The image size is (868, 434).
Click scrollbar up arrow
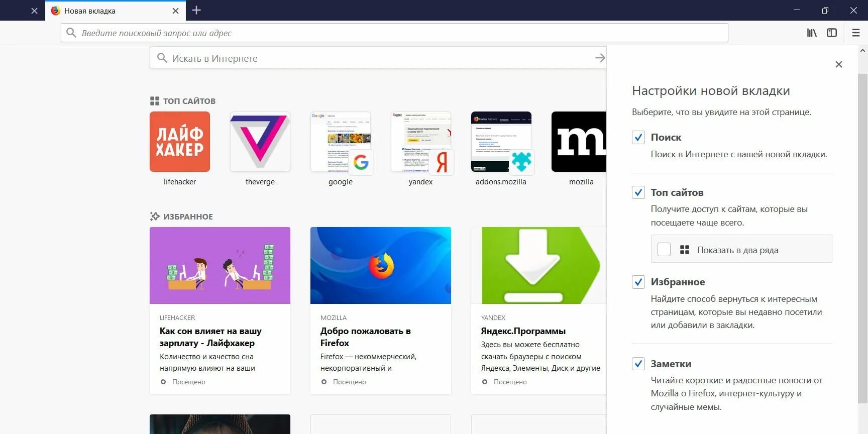(862, 51)
